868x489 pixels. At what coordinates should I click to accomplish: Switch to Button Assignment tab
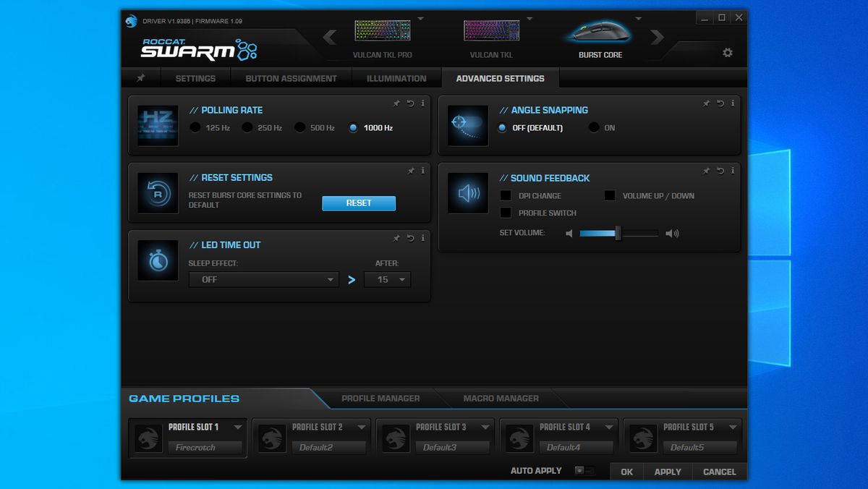(291, 78)
